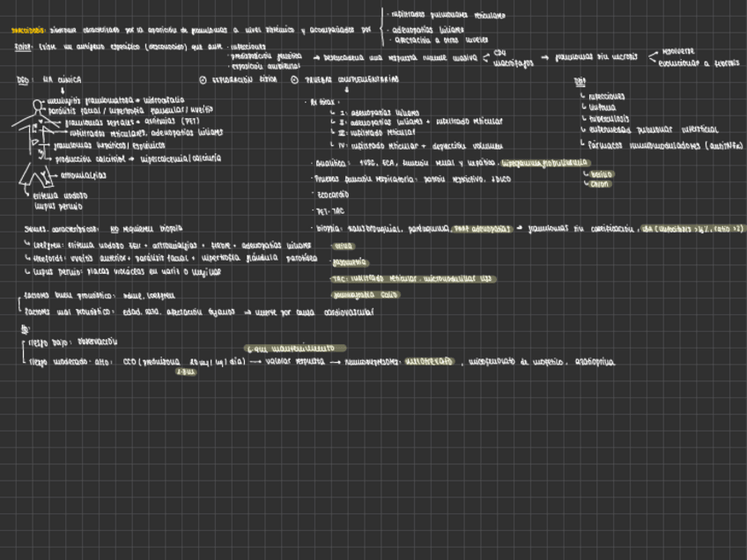Click the highlighted hipergammaglobulinemia text

coord(544,163)
